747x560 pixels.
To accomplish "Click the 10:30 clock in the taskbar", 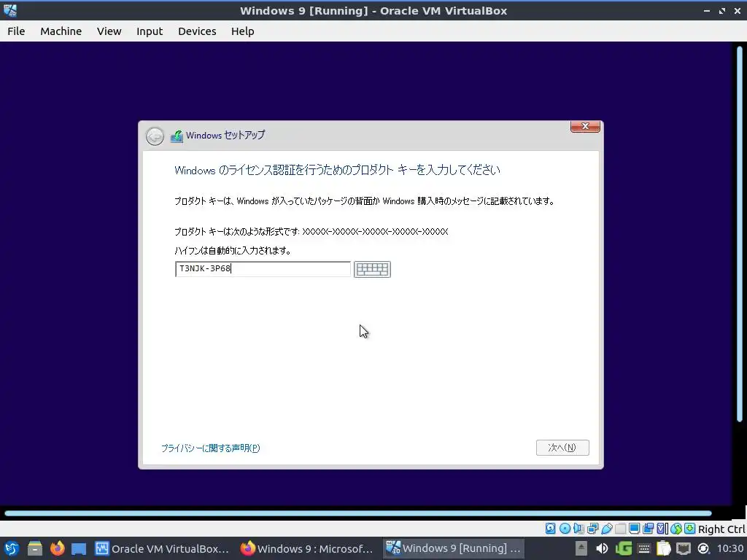I will (x=730, y=548).
